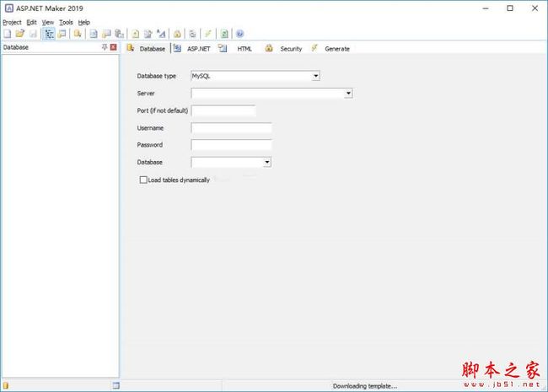The height and width of the screenshot is (392, 548).
Task: Switch to the ASP.NET tab
Action: tap(192, 49)
